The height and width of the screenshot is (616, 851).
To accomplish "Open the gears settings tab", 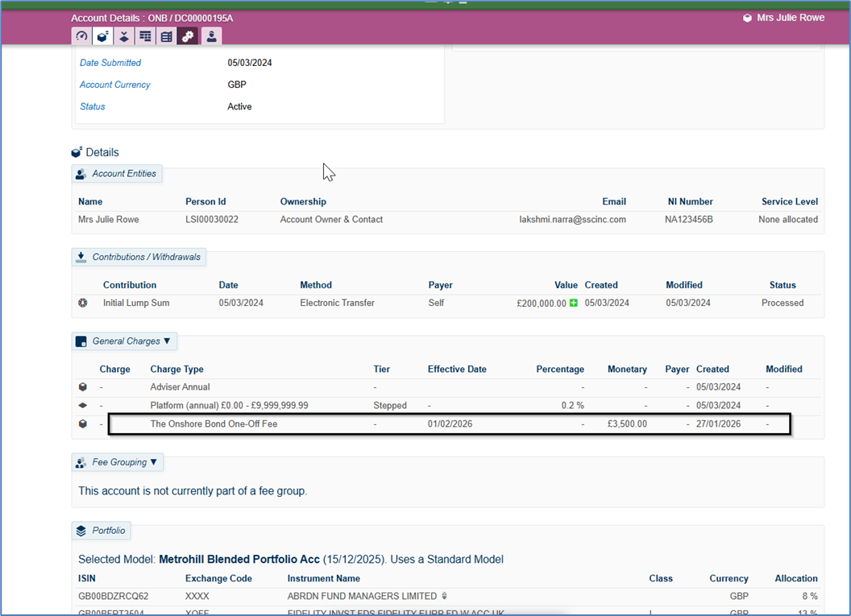I will (187, 36).
